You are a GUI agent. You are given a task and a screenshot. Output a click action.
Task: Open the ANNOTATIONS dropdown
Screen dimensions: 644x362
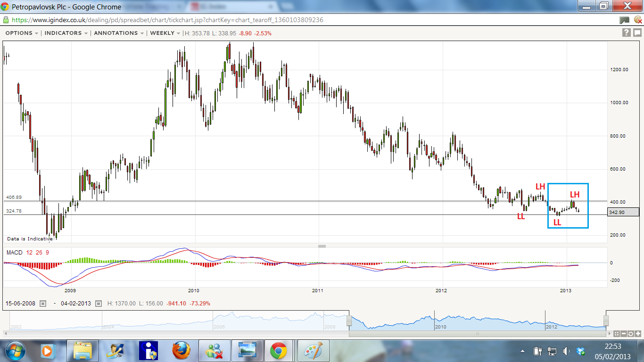point(119,33)
